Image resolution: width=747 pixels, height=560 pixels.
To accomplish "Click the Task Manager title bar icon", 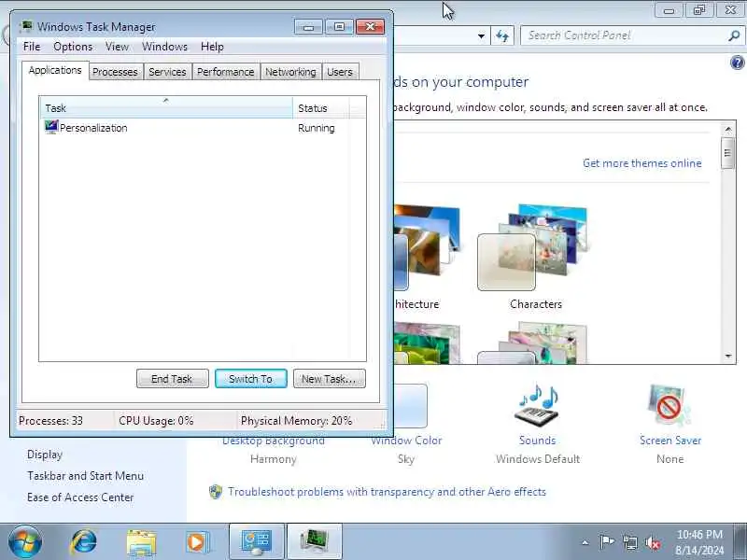I will (x=27, y=26).
